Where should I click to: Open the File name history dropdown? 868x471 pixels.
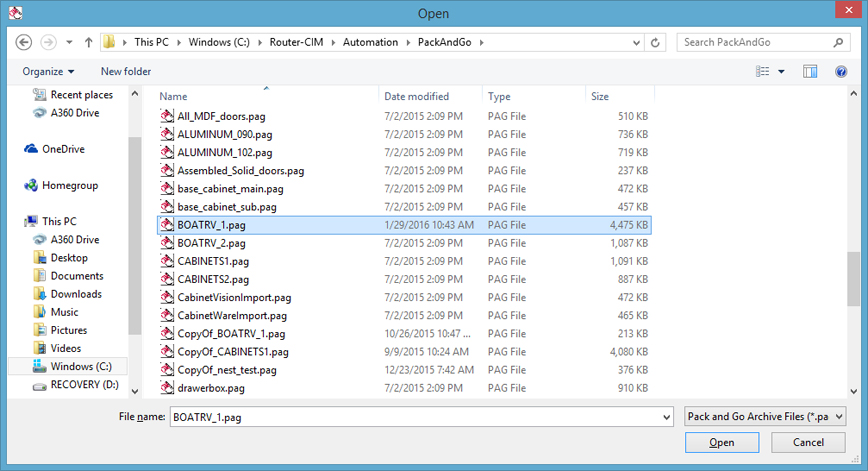[x=666, y=417]
